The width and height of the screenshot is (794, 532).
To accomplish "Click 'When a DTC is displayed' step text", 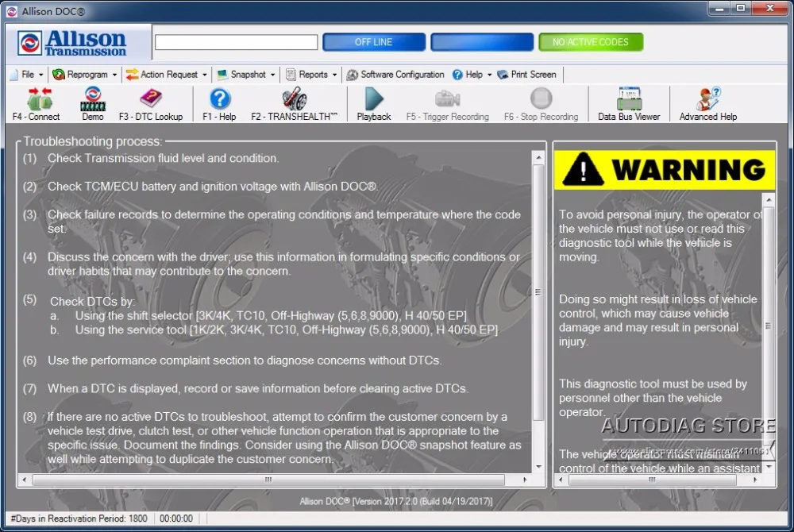I will click(258, 389).
